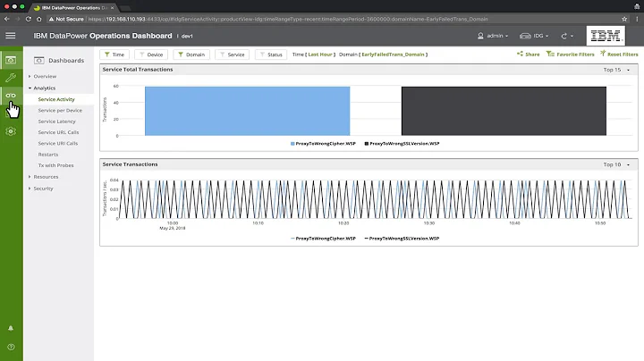This screenshot has width=644, height=361.
Task: Click the blue ProxyToWrongCipher.WSP bar
Action: pyautogui.click(x=247, y=111)
